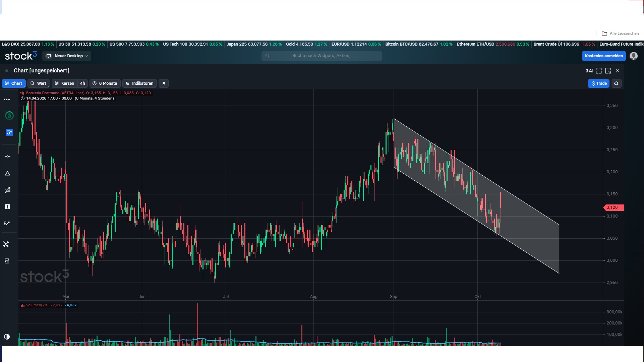Click the Bitcoin BTC/USD ticker entry
Viewport: 644px width, 362px height.
point(419,44)
